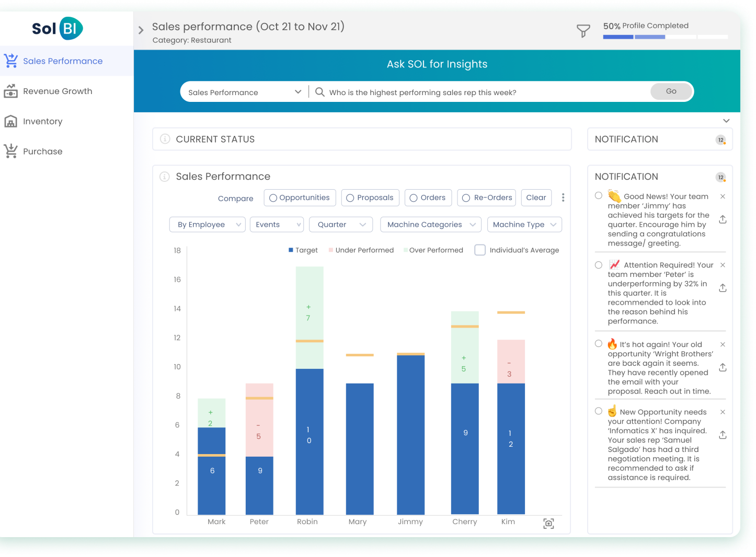Share the Jimmy notification via upload icon

click(723, 219)
